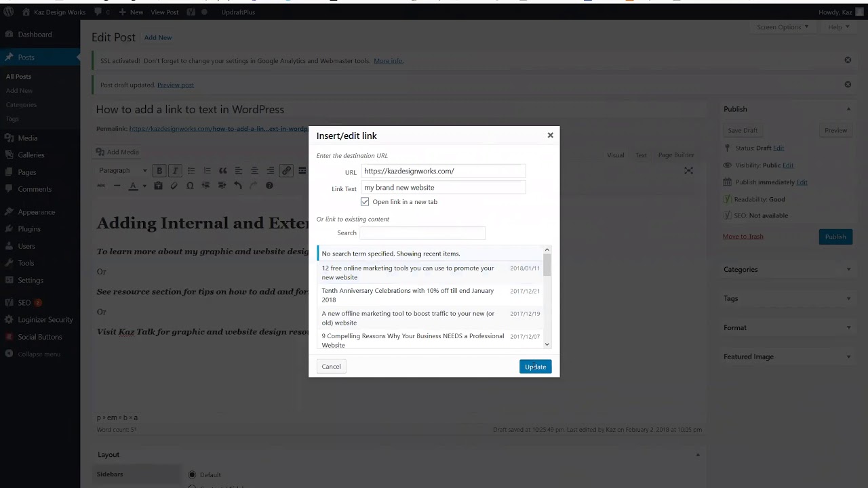Toggle Open link in a new tab
The image size is (868, 488).
(x=365, y=202)
